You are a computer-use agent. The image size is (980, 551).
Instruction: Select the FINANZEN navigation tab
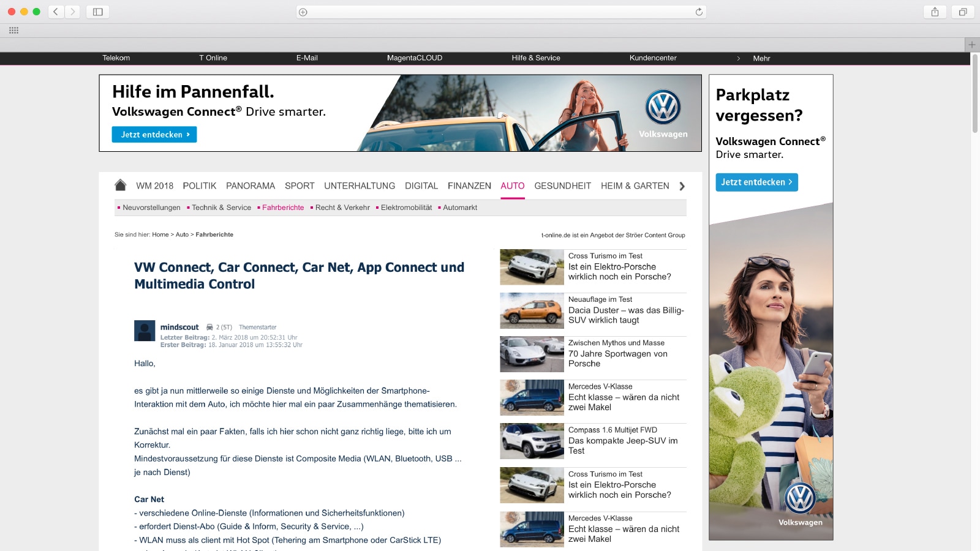click(469, 186)
